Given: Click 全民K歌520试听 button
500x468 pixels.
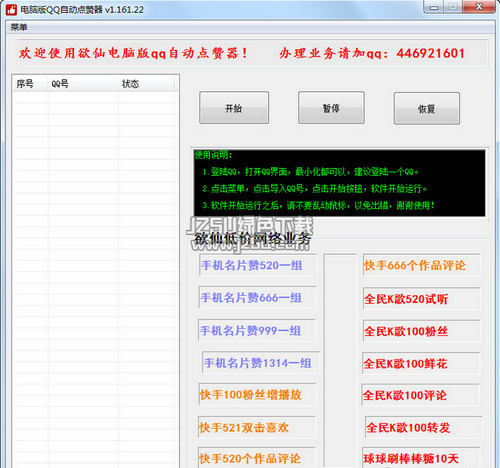Looking at the screenshot, I should tap(422, 299).
